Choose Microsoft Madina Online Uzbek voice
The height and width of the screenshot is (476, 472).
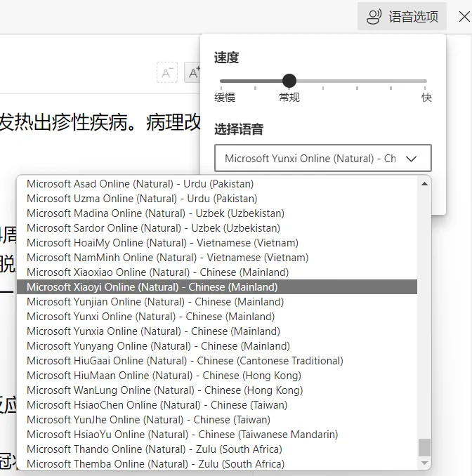tap(217, 213)
